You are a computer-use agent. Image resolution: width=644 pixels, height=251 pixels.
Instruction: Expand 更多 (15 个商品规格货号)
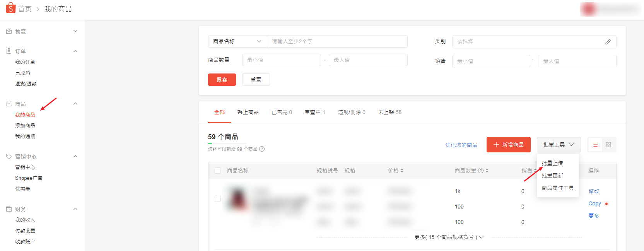click(449, 237)
